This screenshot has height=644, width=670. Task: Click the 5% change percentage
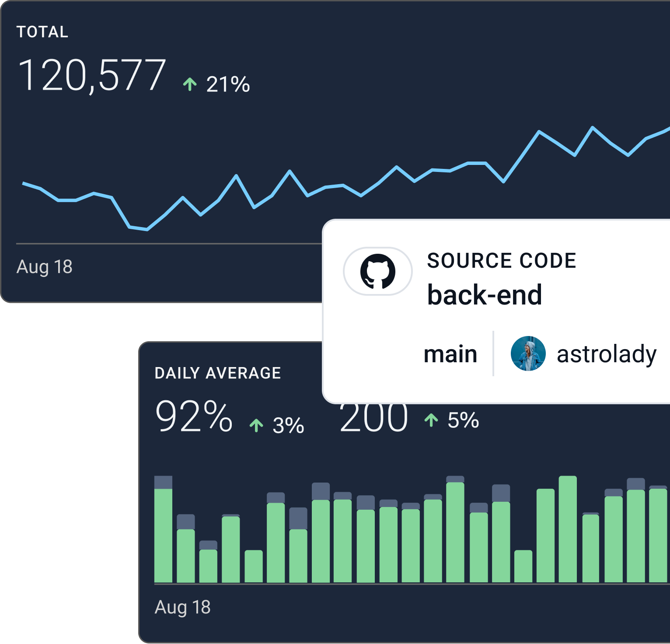(x=463, y=420)
